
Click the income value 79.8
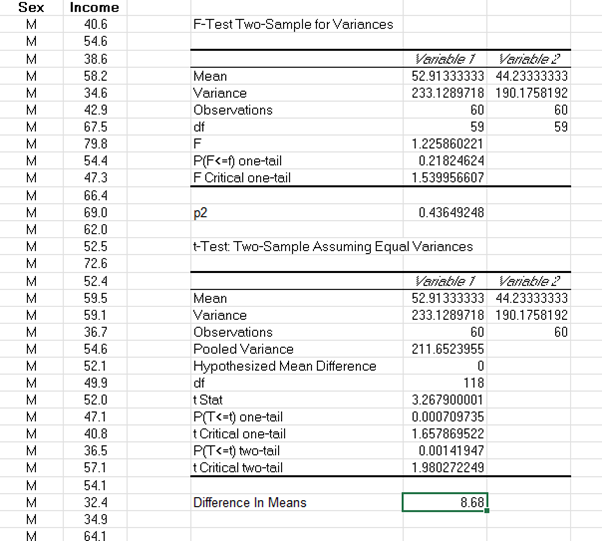tap(95, 143)
